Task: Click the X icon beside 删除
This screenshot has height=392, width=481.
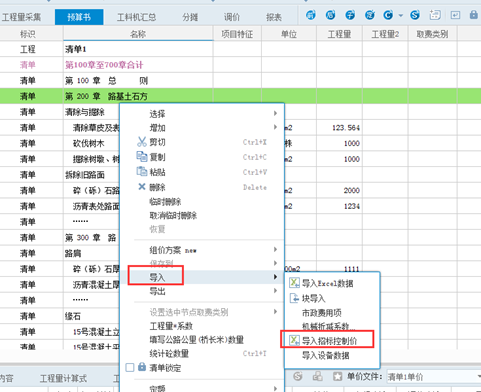Action: coord(142,187)
